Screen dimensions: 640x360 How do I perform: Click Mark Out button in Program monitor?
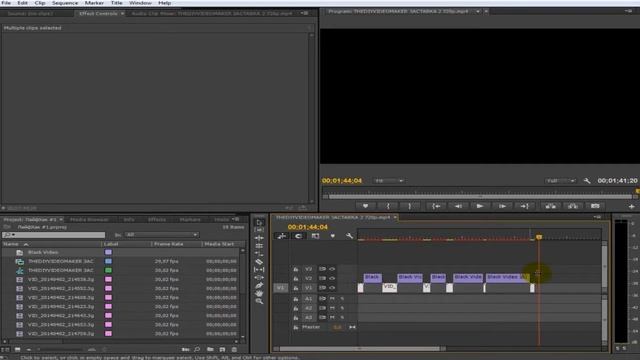[x=410, y=206]
